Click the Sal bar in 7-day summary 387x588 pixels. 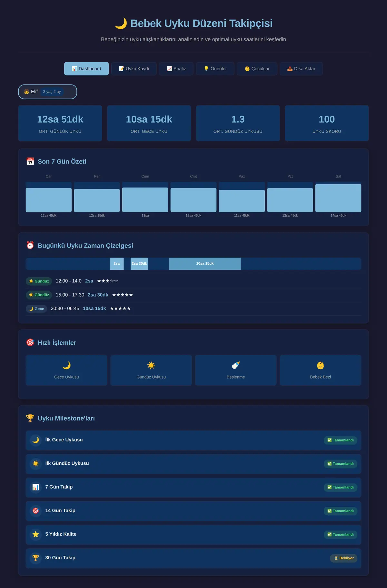coord(338,198)
